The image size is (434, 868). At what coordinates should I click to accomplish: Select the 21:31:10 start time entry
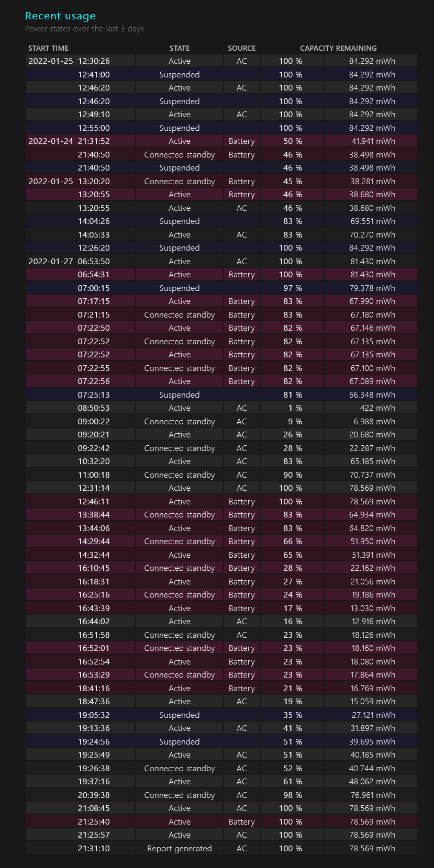(x=94, y=849)
